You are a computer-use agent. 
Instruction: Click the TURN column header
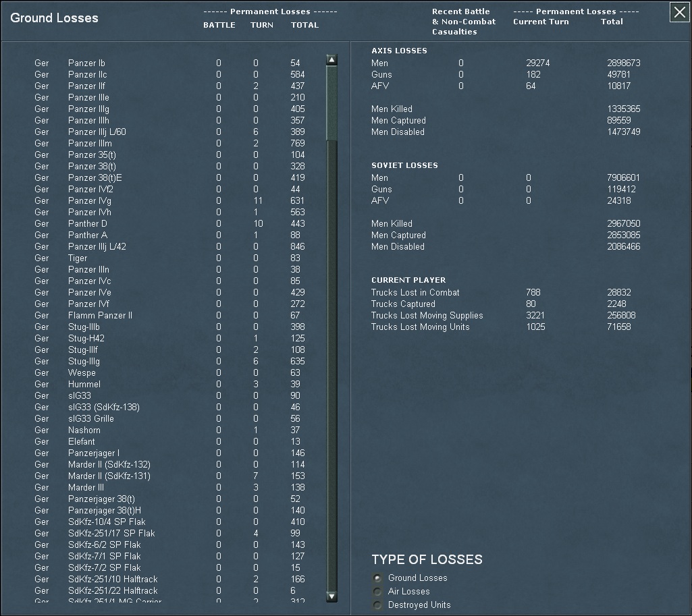point(262,25)
